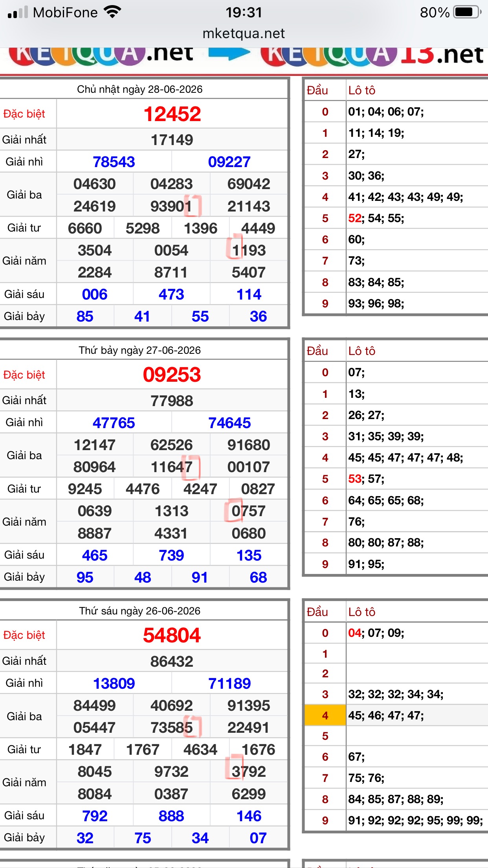The height and width of the screenshot is (868, 488).
Task: Tap the Wi-Fi icon in status bar
Action: point(112,12)
